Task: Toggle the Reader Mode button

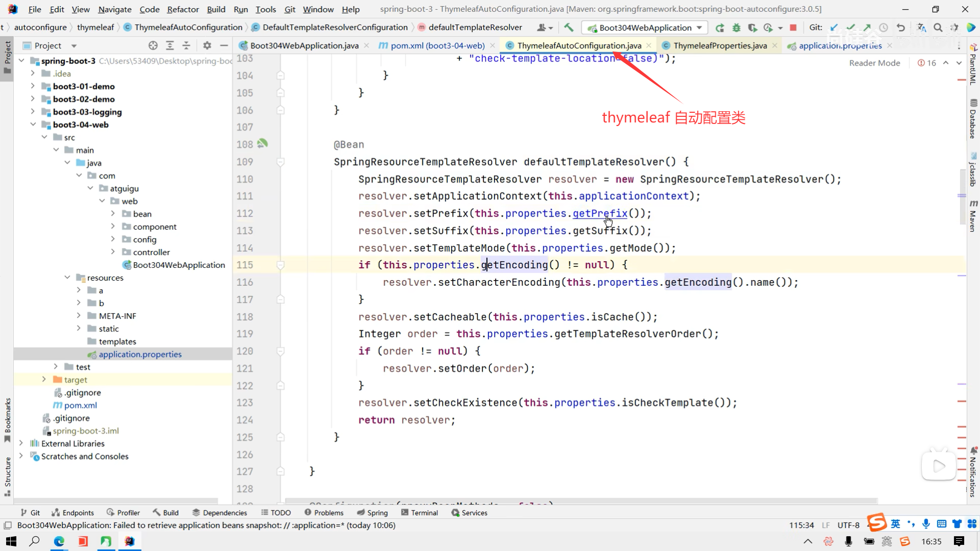Action: tap(874, 63)
